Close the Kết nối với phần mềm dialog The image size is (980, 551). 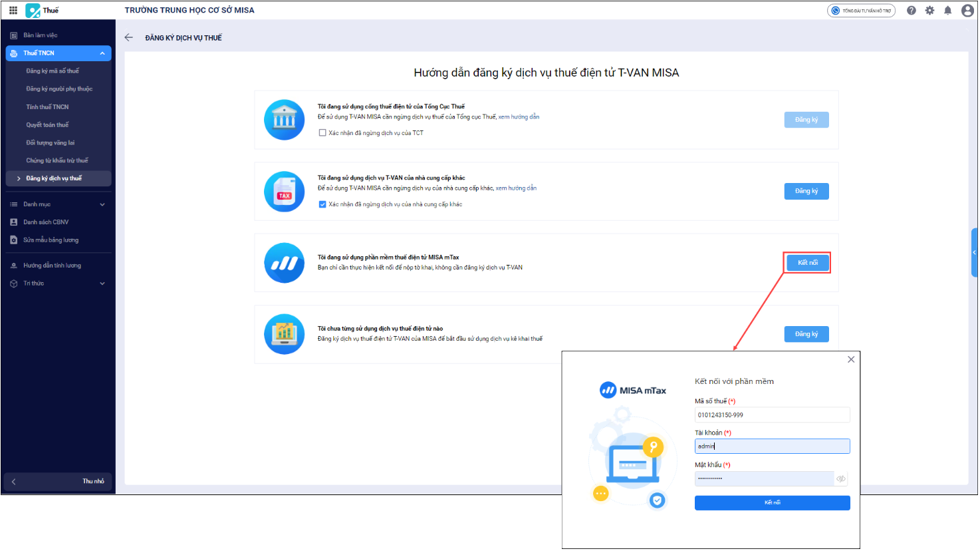click(x=851, y=359)
